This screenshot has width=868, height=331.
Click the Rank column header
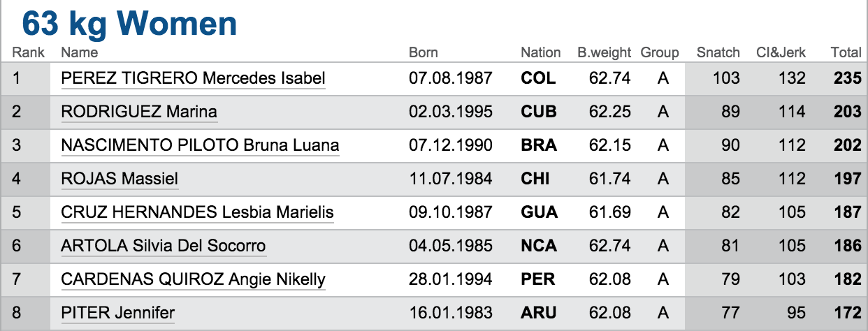pos(29,52)
